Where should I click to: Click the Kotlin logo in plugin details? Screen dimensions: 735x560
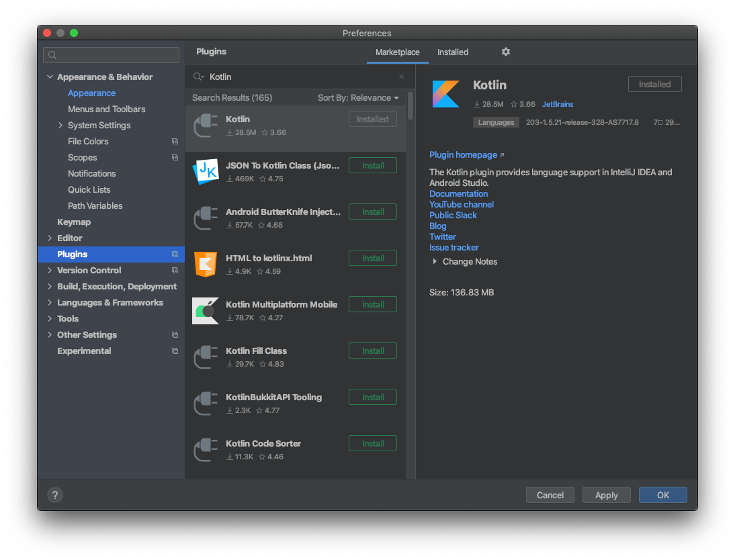[445, 94]
